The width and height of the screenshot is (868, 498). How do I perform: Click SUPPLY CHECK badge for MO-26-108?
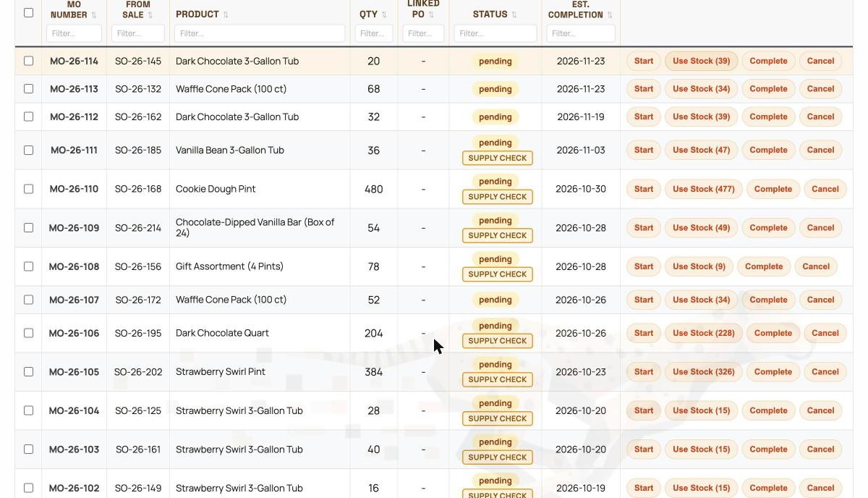coord(498,274)
